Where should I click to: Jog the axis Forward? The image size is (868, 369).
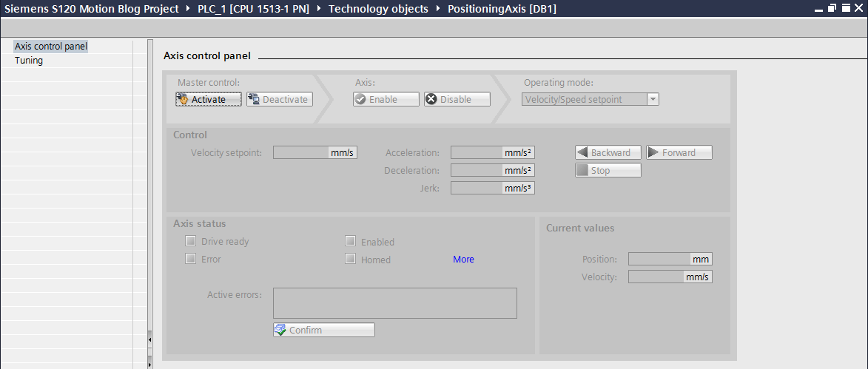[679, 152]
